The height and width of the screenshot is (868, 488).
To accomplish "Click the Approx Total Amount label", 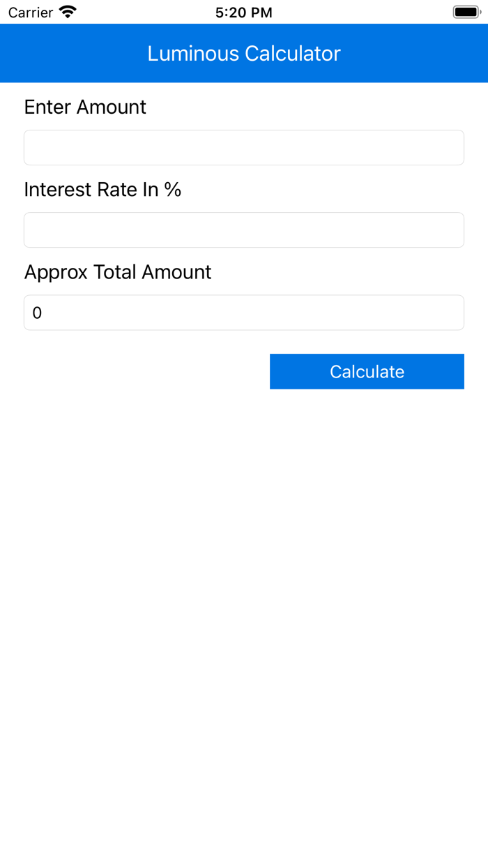I will coord(118,271).
